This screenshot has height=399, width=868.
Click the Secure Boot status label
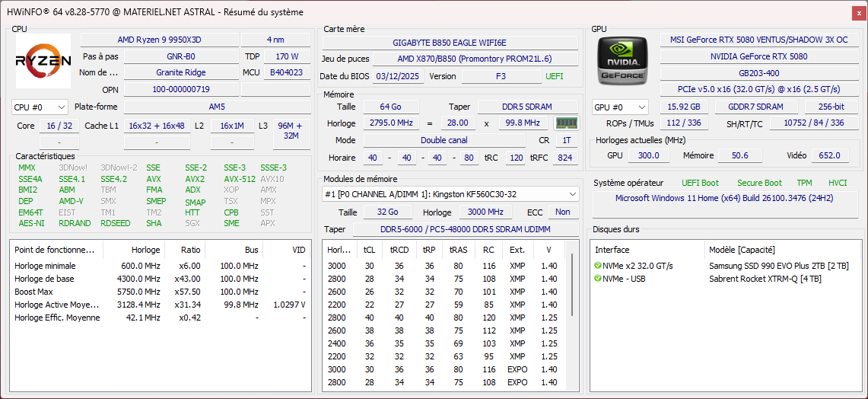[x=759, y=183]
